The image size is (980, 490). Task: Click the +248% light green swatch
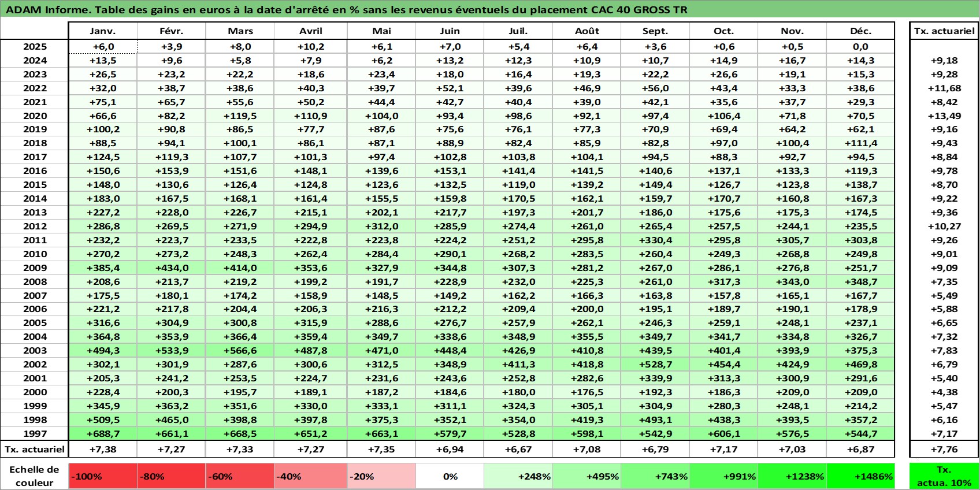point(518,476)
